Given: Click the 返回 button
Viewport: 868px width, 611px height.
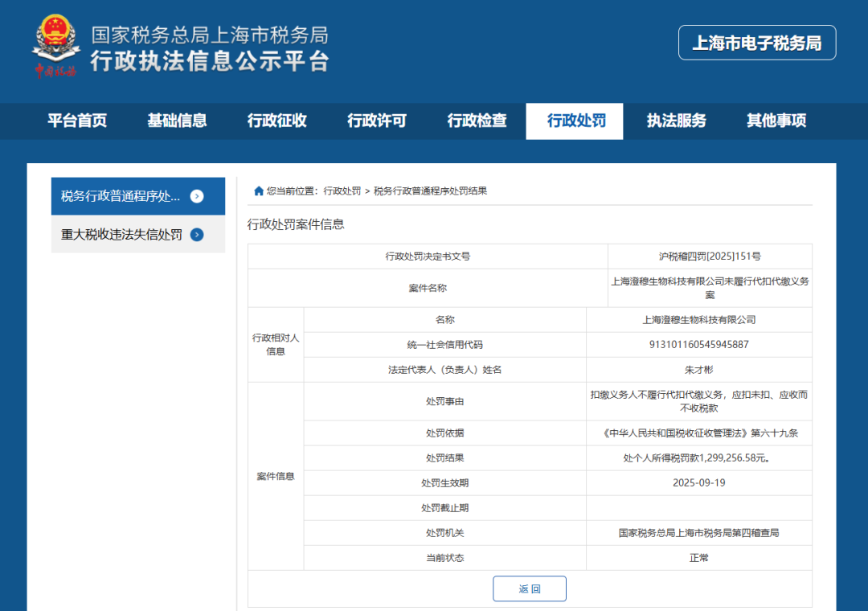Looking at the screenshot, I should click(x=529, y=588).
